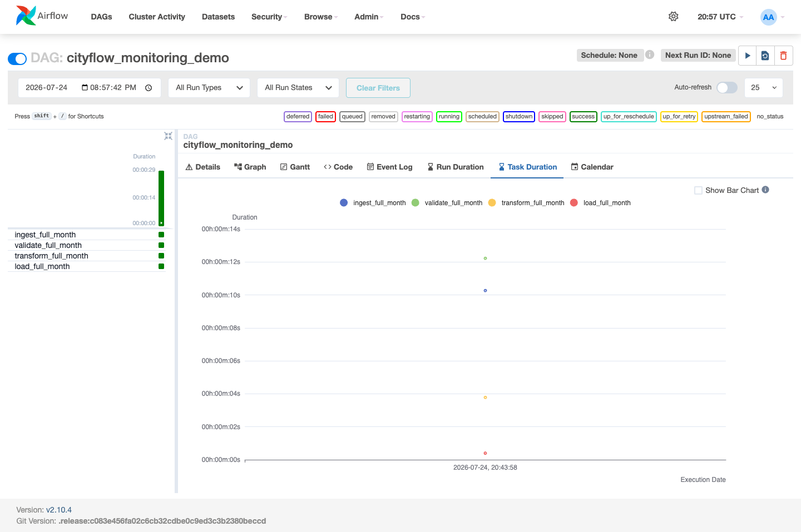Open version v2.10.4 link
This screenshot has width=801, height=532.
[59, 510]
